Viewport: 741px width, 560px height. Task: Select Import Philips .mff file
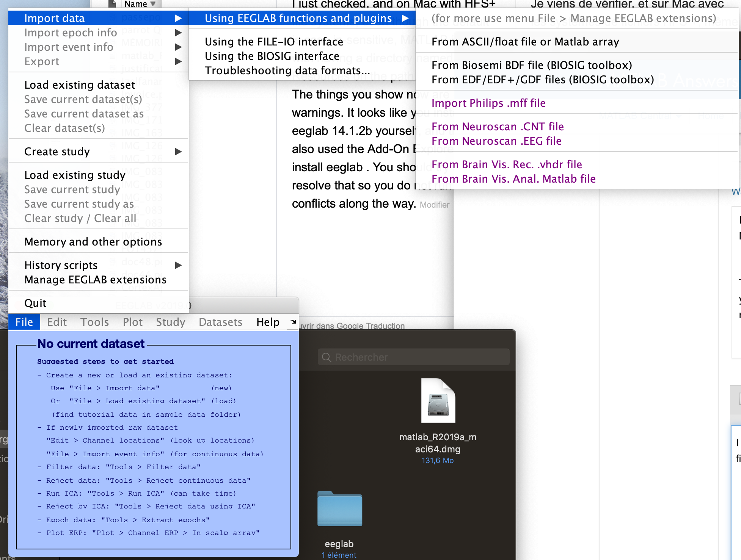(488, 103)
